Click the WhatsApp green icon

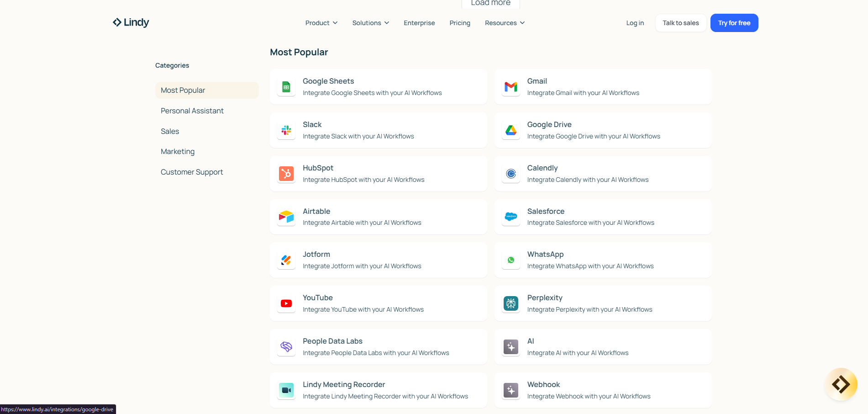pos(511,260)
